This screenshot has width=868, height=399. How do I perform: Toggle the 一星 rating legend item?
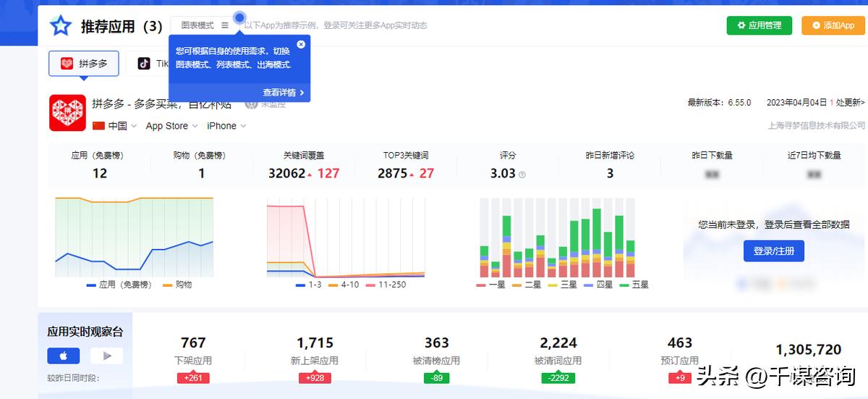491,285
